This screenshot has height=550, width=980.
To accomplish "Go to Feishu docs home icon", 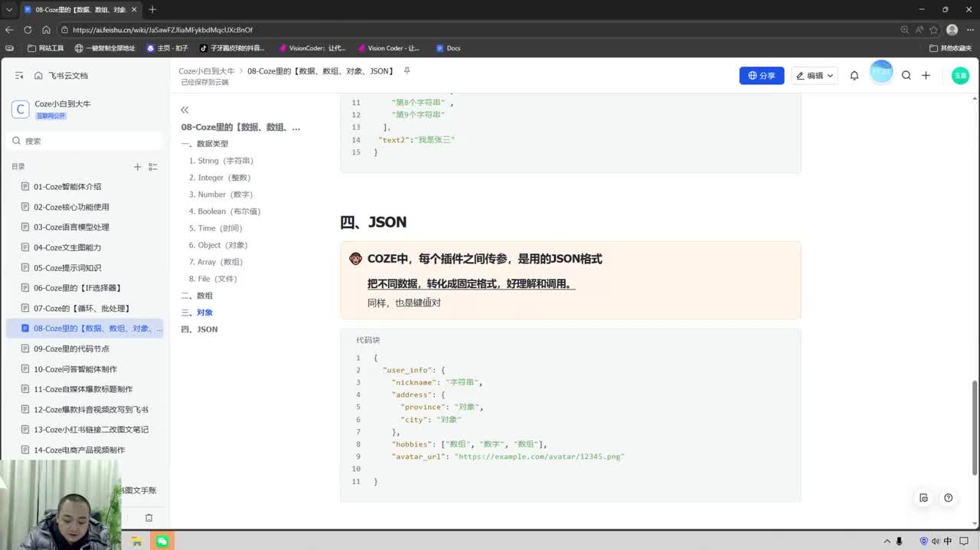I will [x=38, y=76].
